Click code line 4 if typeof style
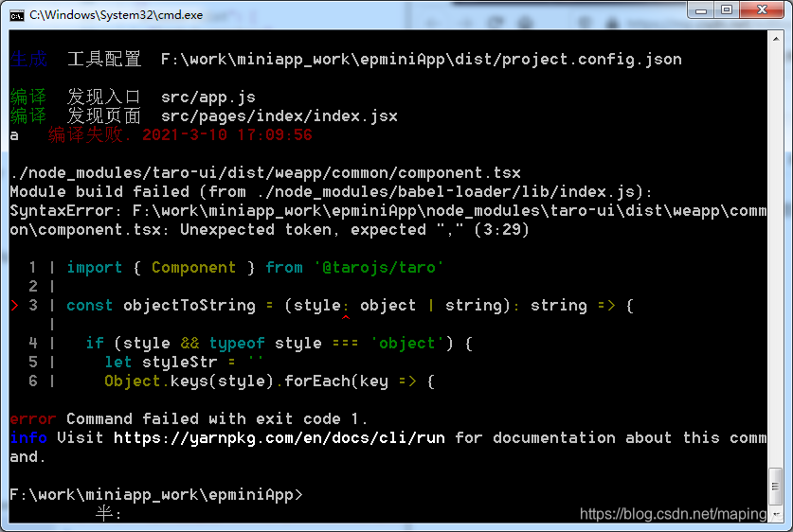This screenshot has height=532, width=793. point(279,344)
